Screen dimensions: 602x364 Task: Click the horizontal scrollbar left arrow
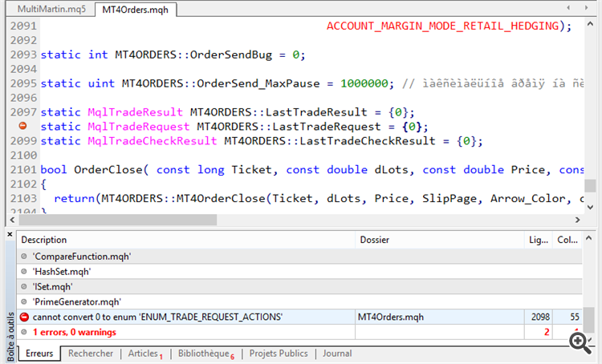tap(12, 220)
